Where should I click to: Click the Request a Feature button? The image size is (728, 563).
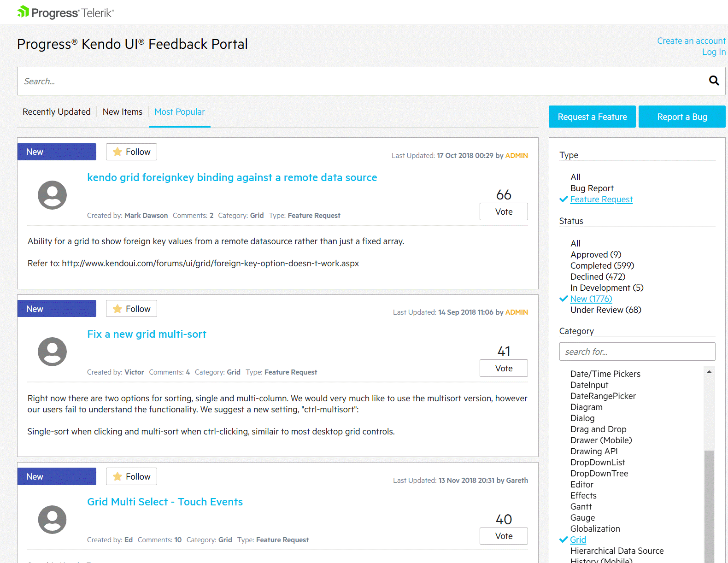592,117
